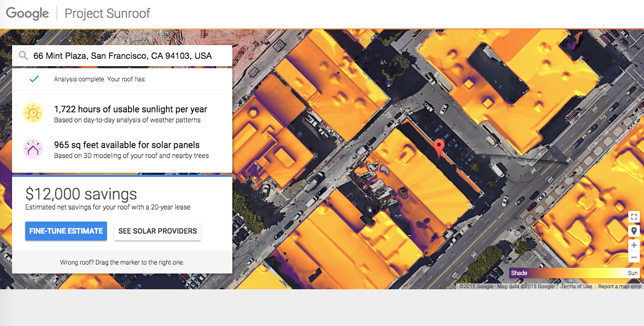Click '965 sq feet available for solar panels'
The height and width of the screenshot is (326, 644).
point(127,145)
